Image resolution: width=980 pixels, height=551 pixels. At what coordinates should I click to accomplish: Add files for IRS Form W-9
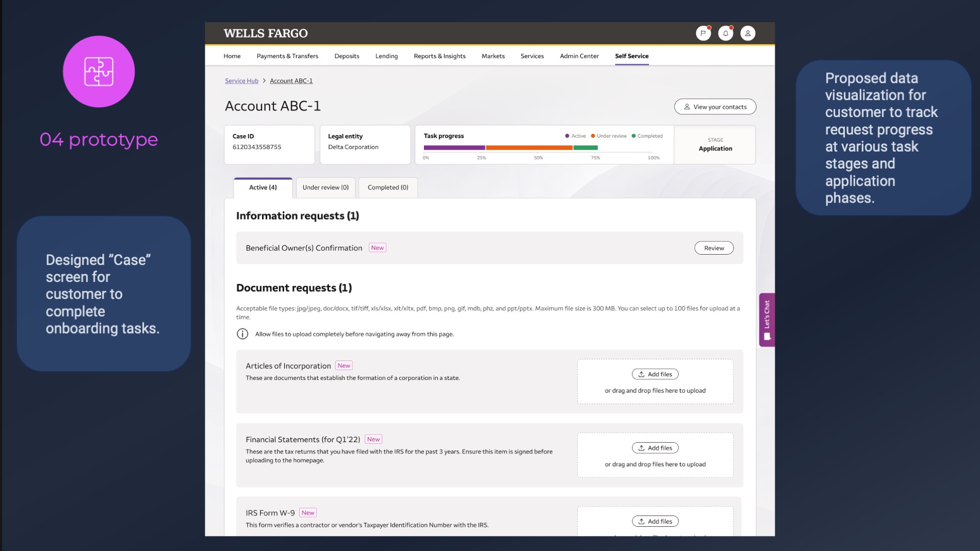[655, 521]
